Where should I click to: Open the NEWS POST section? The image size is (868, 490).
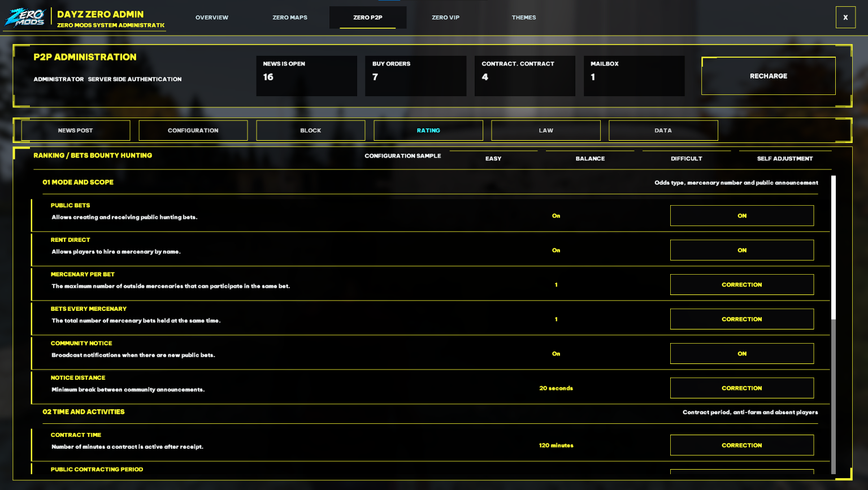[x=76, y=131]
